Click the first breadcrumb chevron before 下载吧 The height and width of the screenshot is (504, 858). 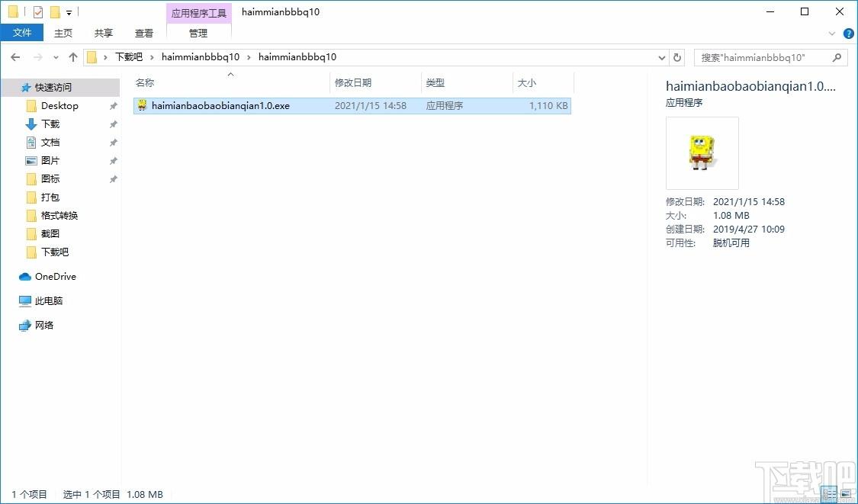pos(105,57)
